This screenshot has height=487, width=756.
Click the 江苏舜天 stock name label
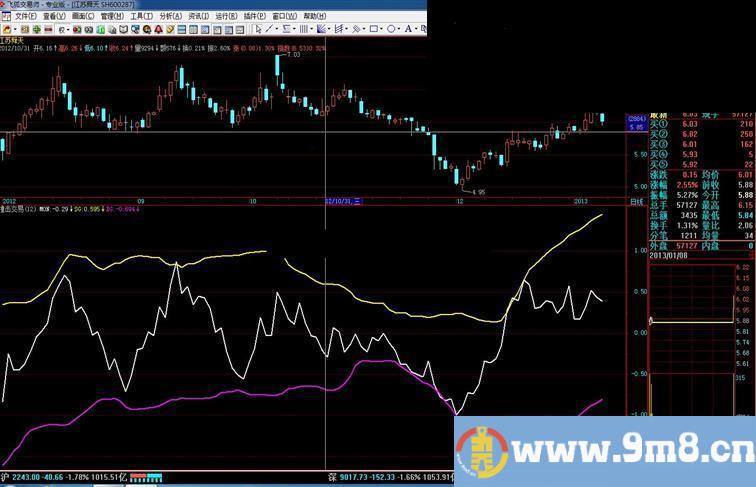tap(12, 38)
